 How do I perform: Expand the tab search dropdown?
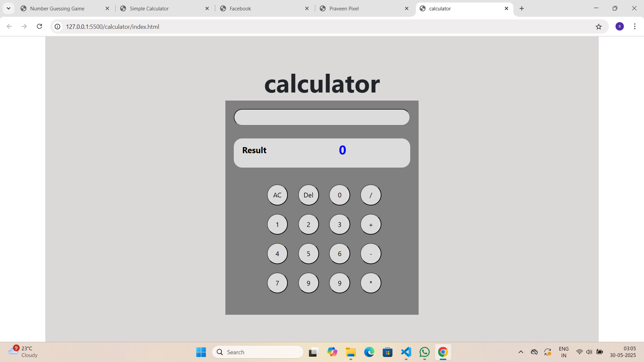pyautogui.click(x=8, y=8)
